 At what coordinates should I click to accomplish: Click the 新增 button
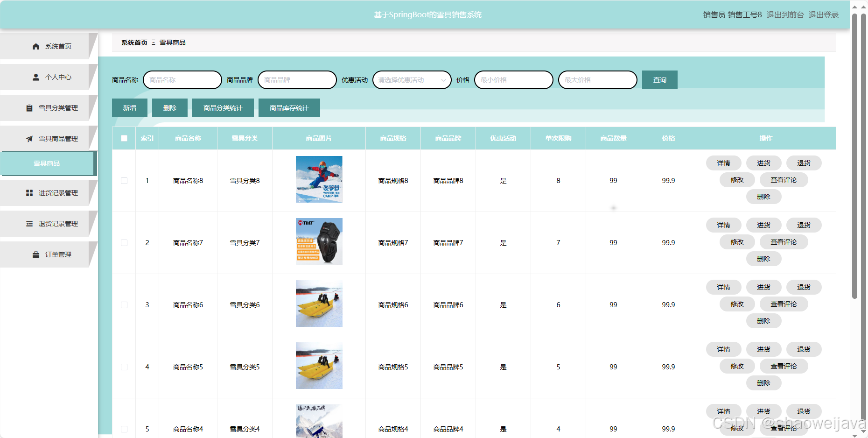tap(130, 108)
